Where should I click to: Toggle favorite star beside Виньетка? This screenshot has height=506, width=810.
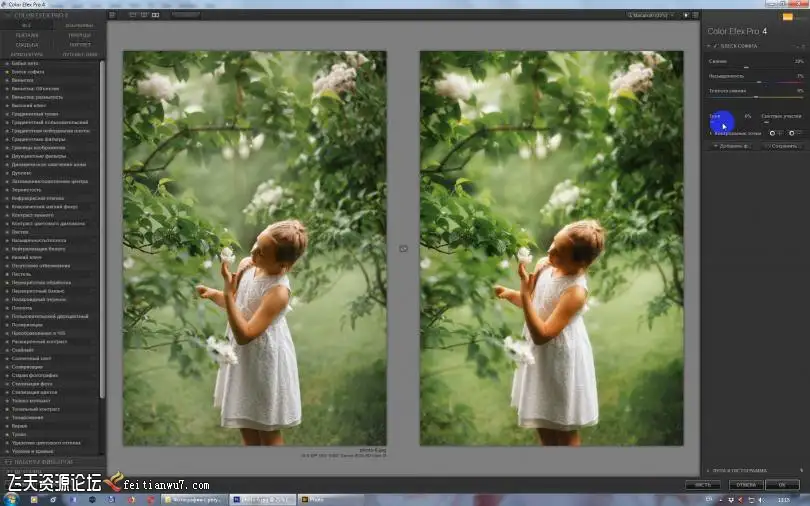tap(7, 80)
